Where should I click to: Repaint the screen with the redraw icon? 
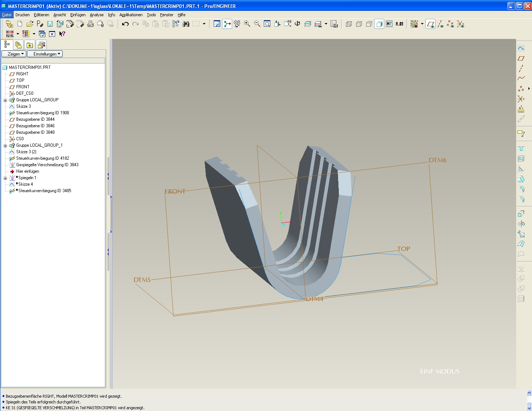coord(217,24)
